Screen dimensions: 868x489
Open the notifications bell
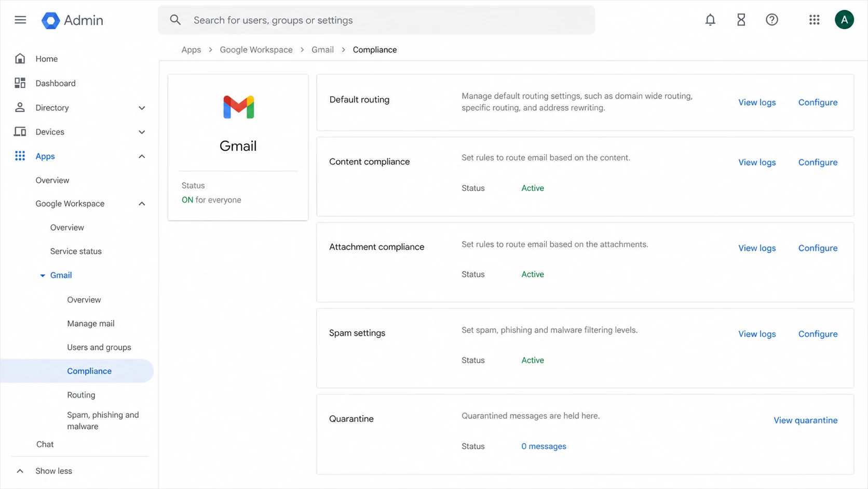tap(710, 20)
